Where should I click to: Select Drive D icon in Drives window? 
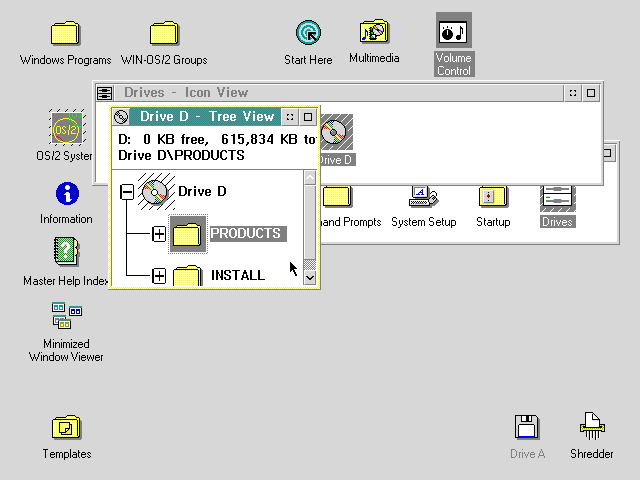(336, 132)
